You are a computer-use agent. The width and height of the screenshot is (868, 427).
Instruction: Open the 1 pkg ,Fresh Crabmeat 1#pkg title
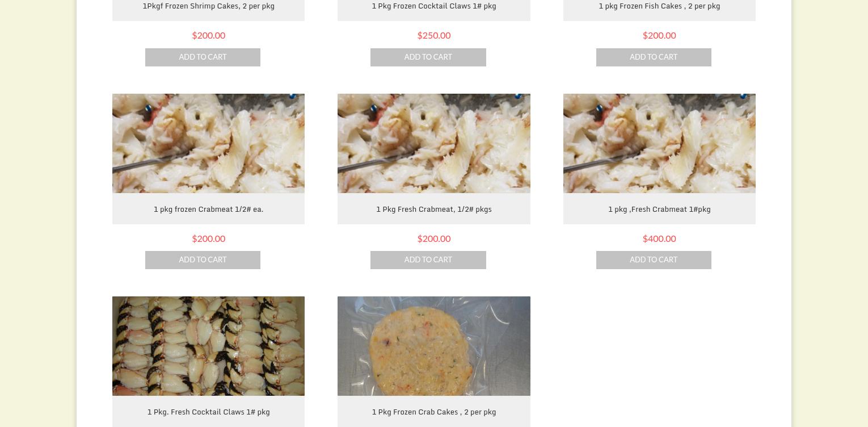coord(659,210)
